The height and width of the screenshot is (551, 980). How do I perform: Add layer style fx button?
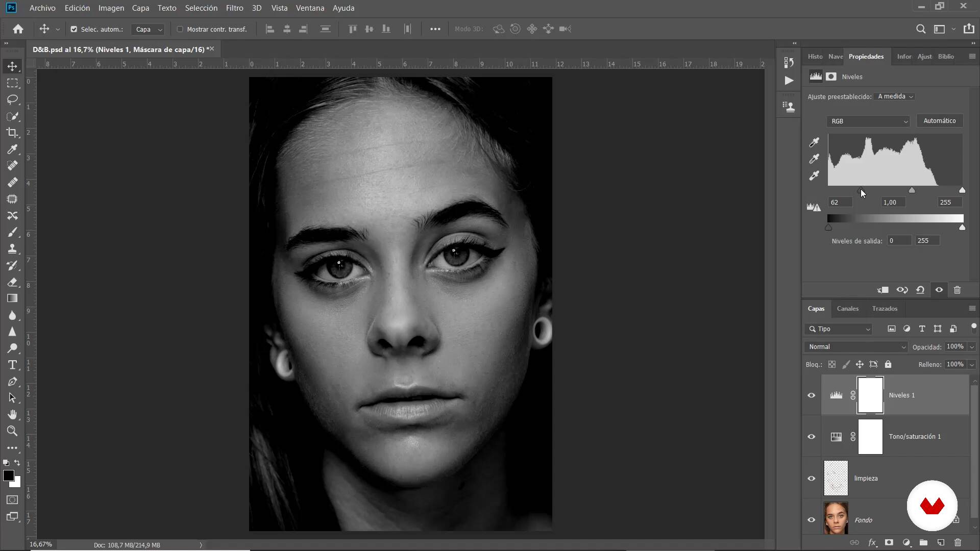872,543
